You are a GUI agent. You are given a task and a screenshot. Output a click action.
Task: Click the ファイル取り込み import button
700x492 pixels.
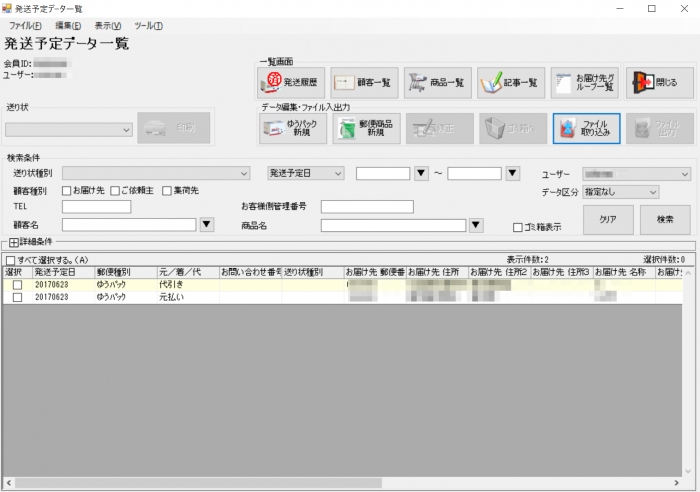click(x=587, y=129)
